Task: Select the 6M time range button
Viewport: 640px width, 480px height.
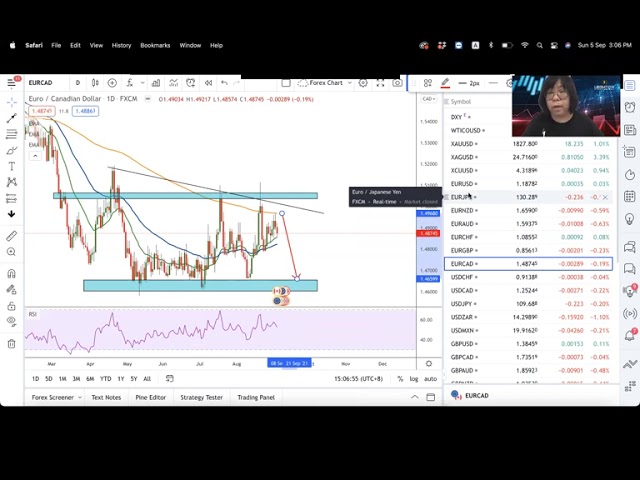Action: pos(90,379)
